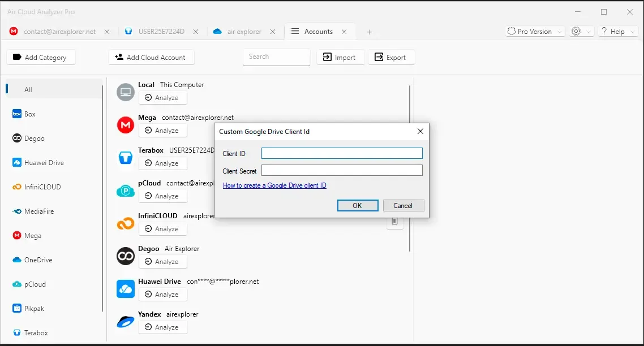Open a new tab with plus icon
The image size is (644, 346).
point(369,32)
